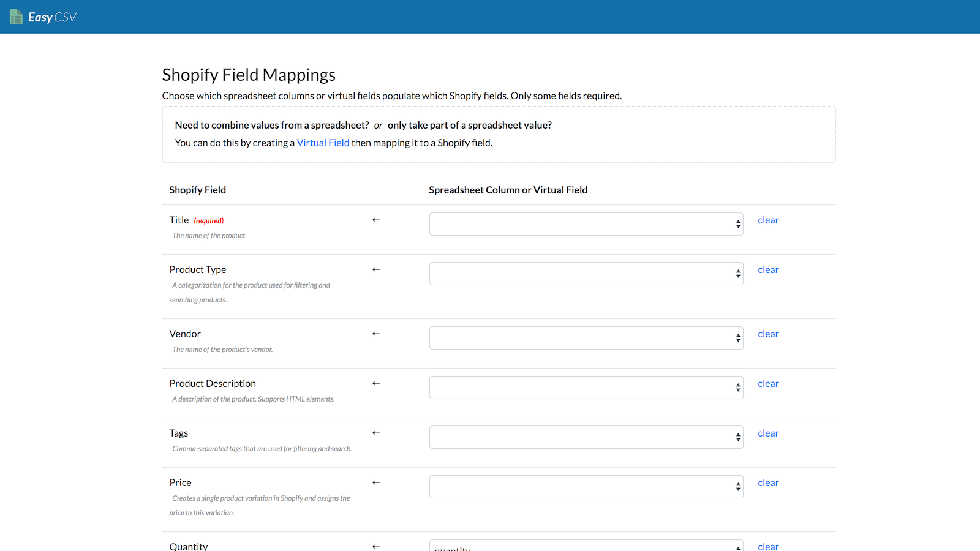Click the EasyCSV brand name text
Viewport: 980px width, 551px height.
pyautogui.click(x=53, y=17)
